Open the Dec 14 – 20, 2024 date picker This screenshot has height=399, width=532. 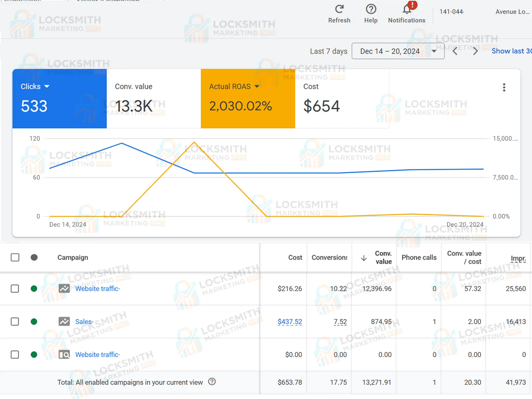pos(398,51)
